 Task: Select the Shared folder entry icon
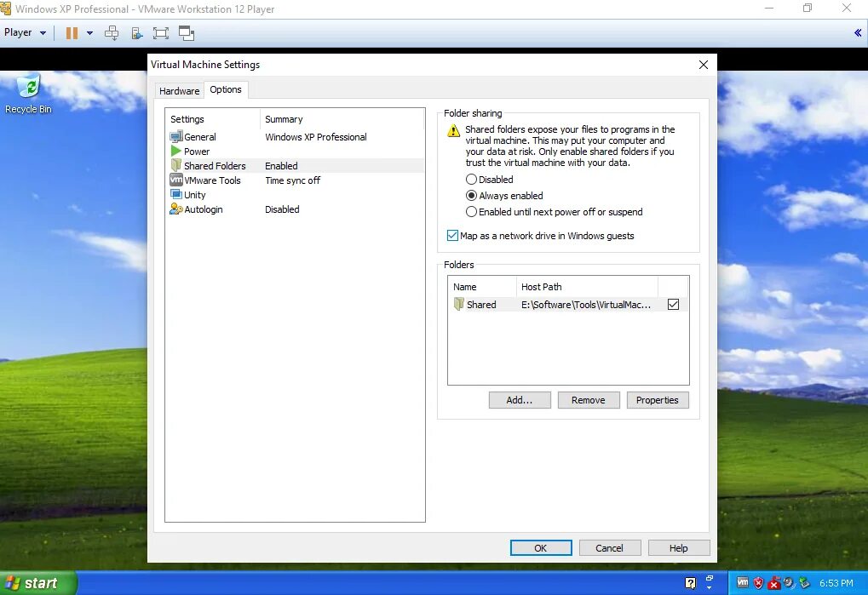click(459, 304)
